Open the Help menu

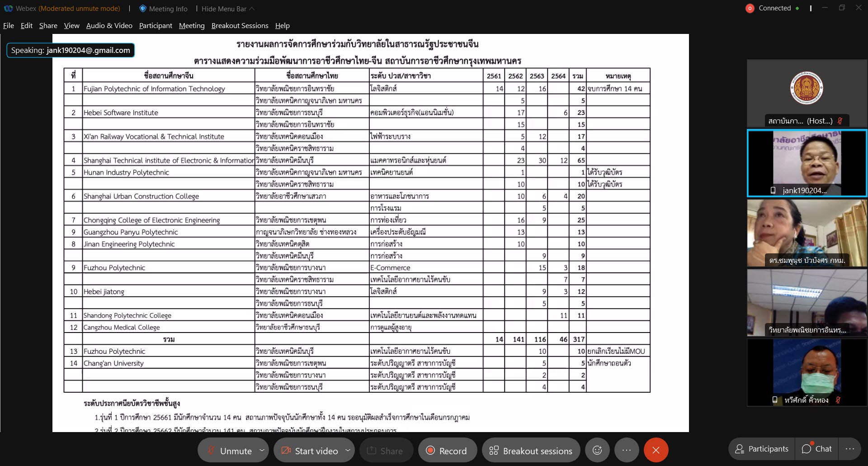point(283,26)
